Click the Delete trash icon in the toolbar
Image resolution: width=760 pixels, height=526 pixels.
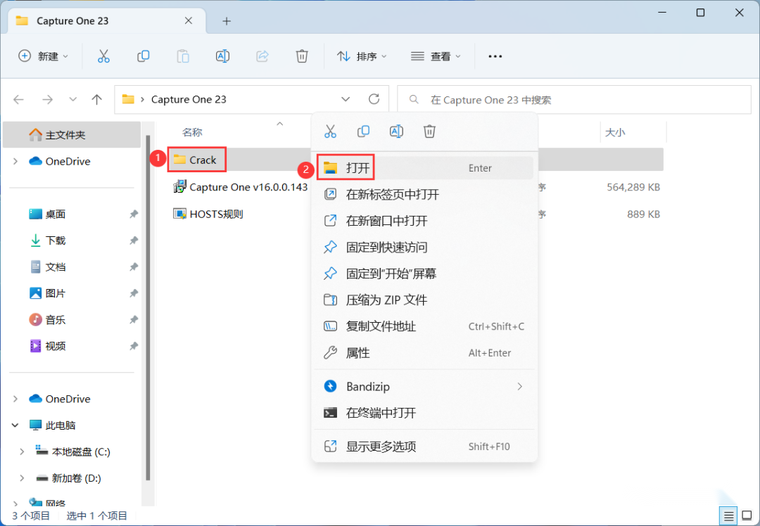[x=301, y=56]
